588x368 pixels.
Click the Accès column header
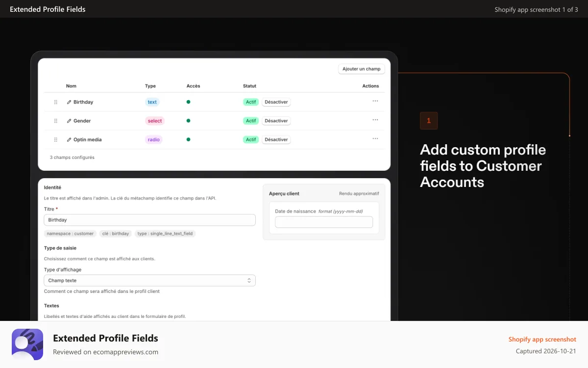click(x=193, y=86)
